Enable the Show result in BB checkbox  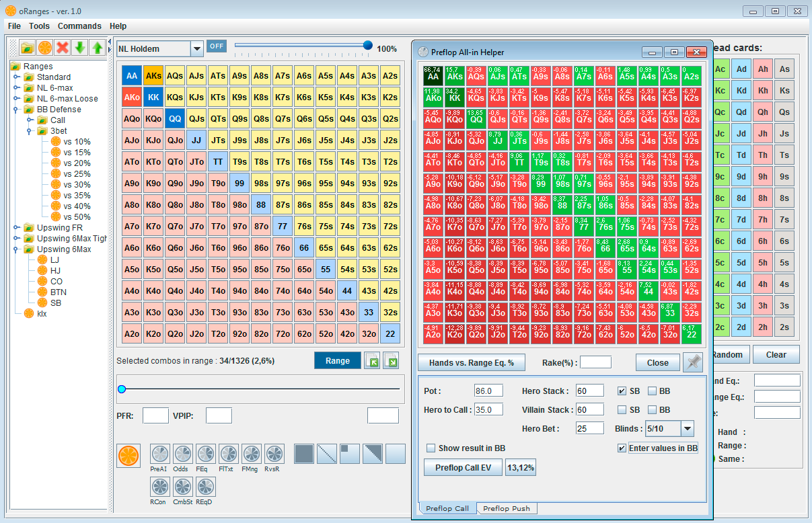[431, 448]
